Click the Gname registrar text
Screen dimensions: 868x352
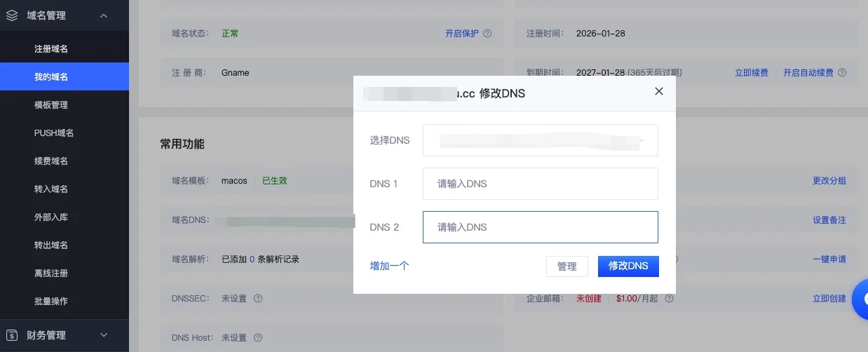coord(236,72)
